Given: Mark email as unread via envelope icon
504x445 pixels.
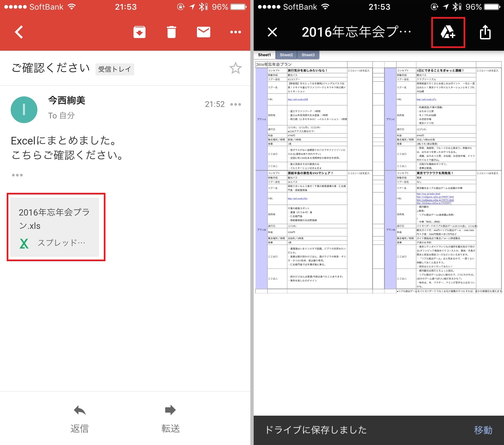Looking at the screenshot, I should 203,32.
